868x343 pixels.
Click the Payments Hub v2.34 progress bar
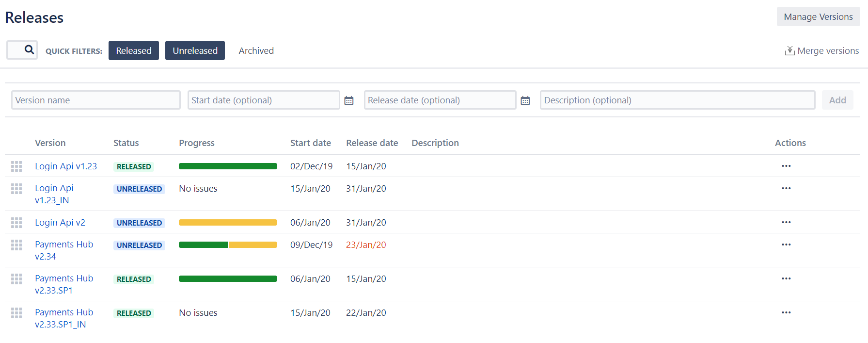pos(228,245)
